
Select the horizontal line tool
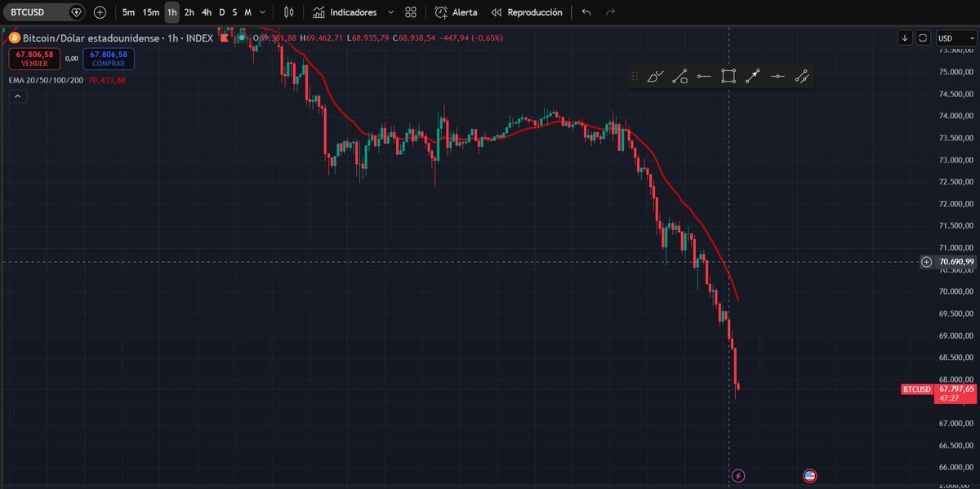pyautogui.click(x=777, y=76)
